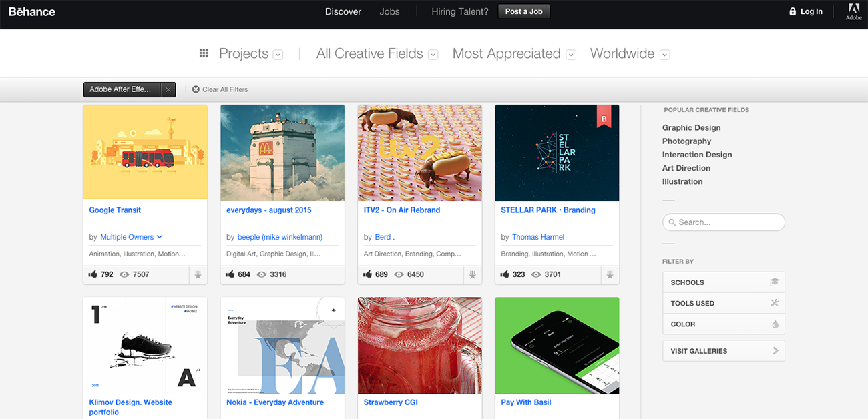Open the Berd . author profile
The width and height of the screenshot is (868, 419).
point(385,237)
